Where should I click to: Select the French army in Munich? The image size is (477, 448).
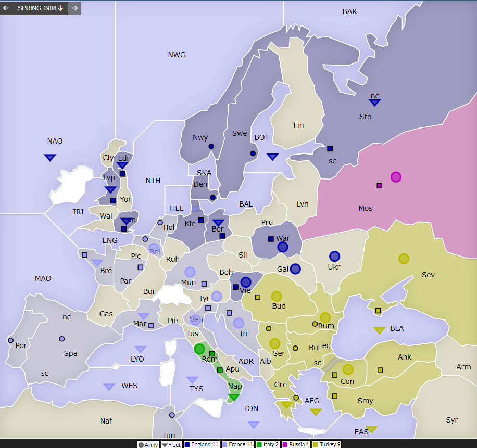coord(190,272)
